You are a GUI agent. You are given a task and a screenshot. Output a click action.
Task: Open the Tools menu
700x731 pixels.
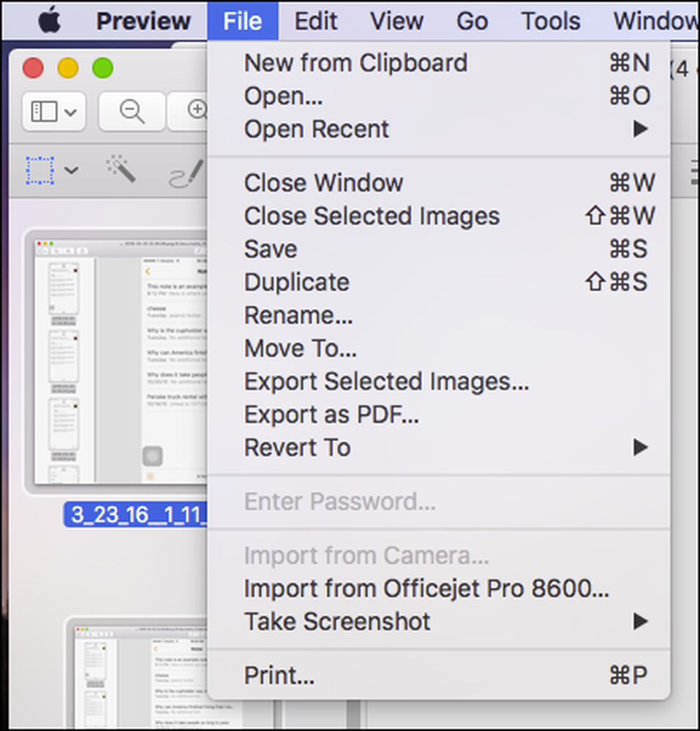pyautogui.click(x=550, y=21)
